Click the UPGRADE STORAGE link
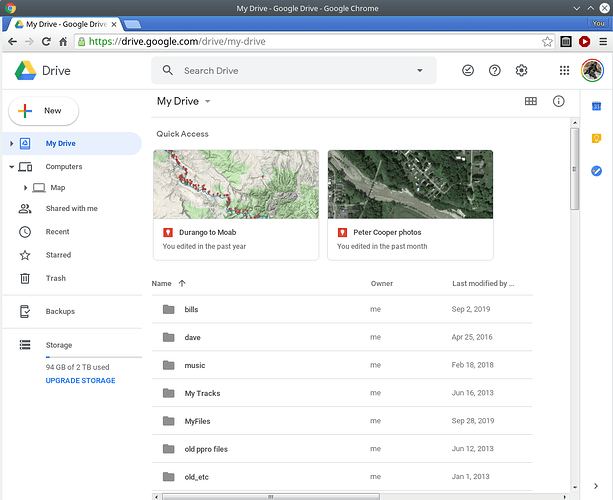 (81, 380)
